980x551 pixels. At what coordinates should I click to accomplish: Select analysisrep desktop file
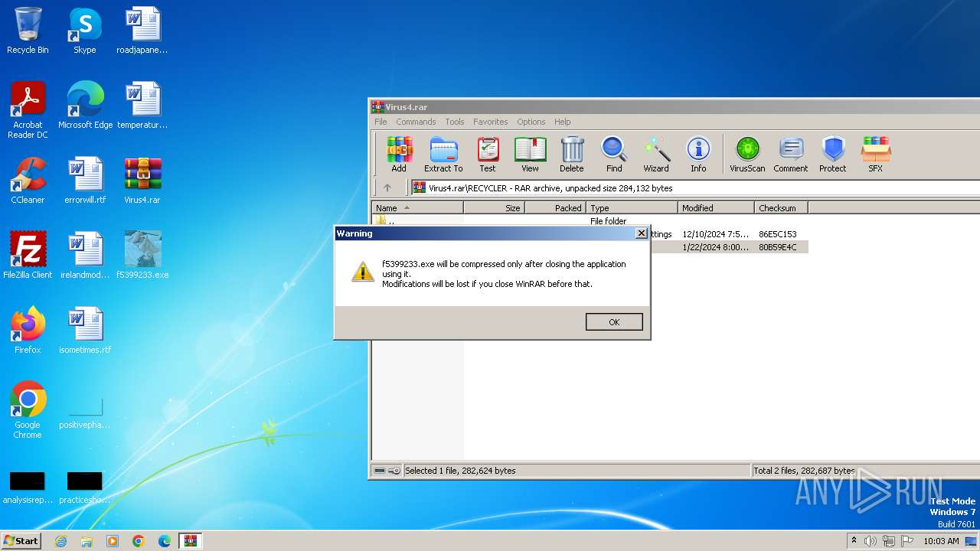pyautogui.click(x=28, y=487)
